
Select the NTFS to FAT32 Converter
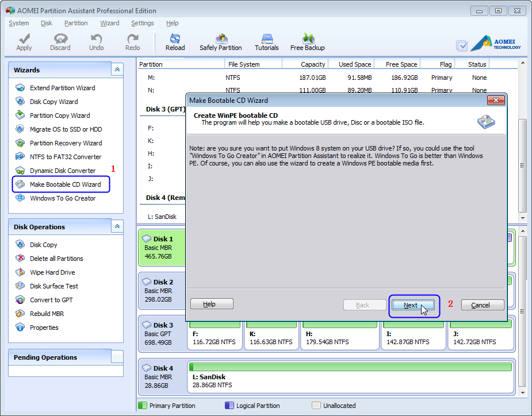65,157
